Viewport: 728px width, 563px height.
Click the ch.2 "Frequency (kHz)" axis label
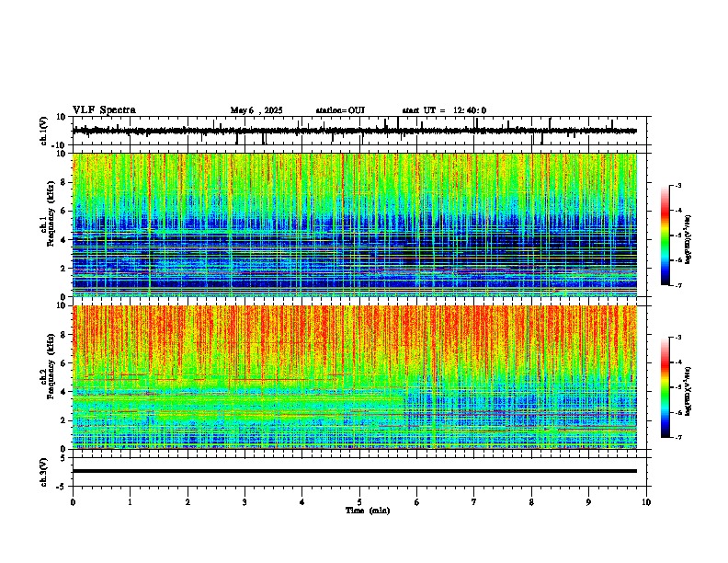(x=51, y=366)
